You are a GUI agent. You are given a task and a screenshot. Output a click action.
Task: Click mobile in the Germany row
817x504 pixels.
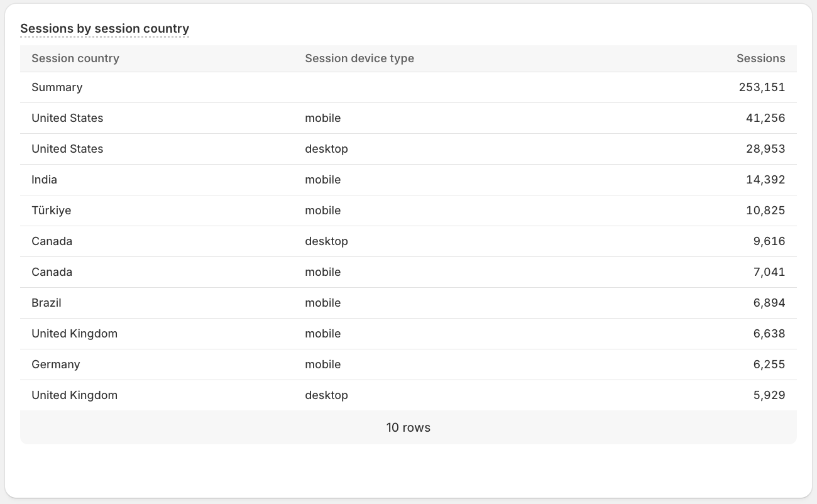coord(323,364)
